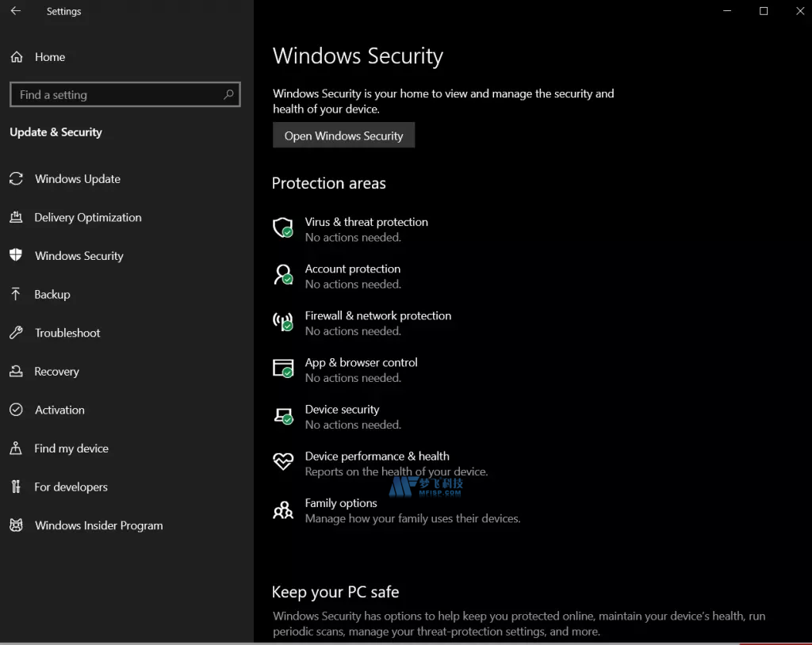This screenshot has width=812, height=645.
Task: Click the Device security laptop icon
Action: tap(283, 416)
